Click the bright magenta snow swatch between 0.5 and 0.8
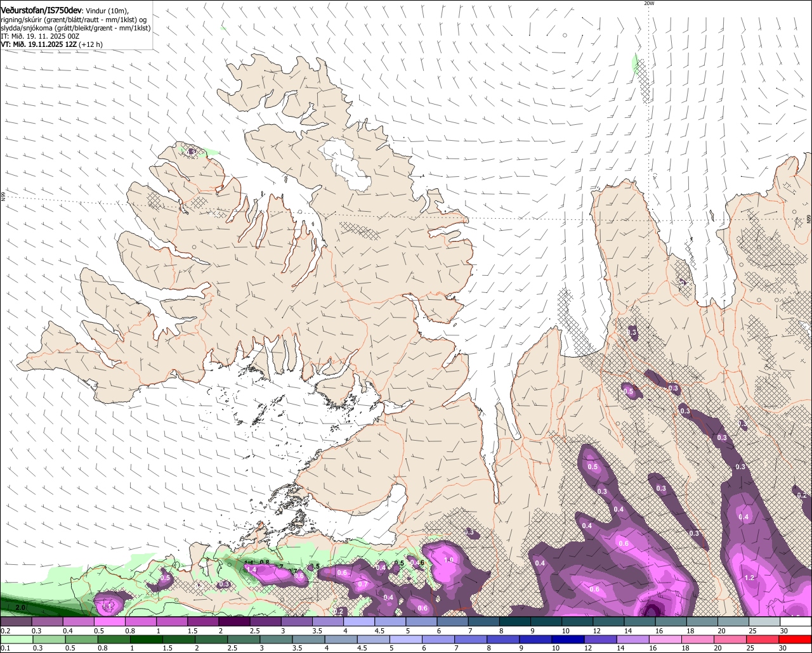The image size is (812, 653). tap(109, 622)
